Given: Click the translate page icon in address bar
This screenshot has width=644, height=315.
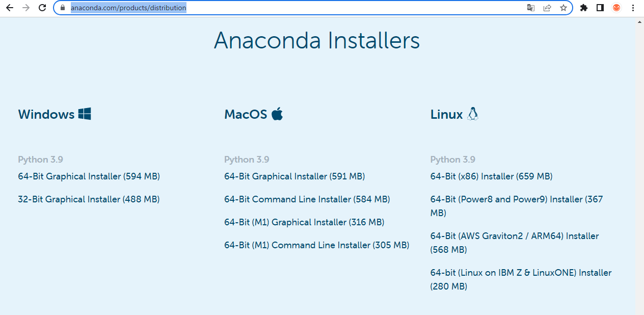Looking at the screenshot, I should [531, 8].
